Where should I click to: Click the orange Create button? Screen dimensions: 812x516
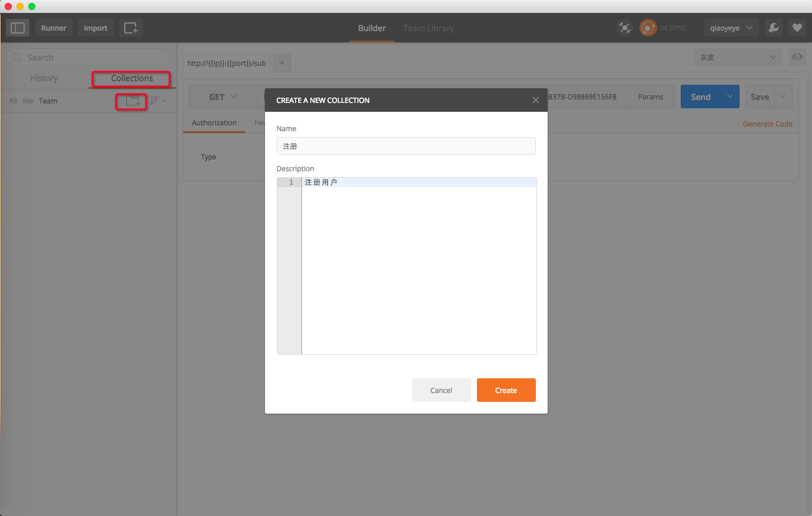[506, 390]
